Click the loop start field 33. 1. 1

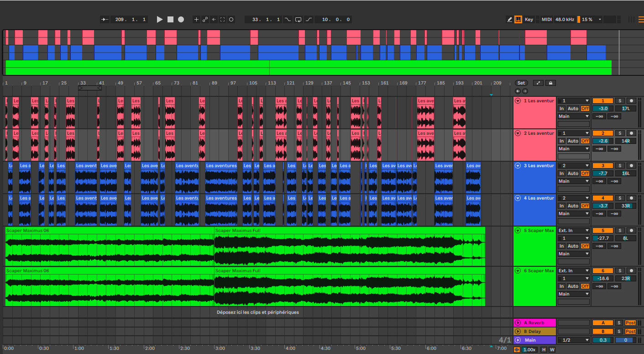tap(263, 19)
